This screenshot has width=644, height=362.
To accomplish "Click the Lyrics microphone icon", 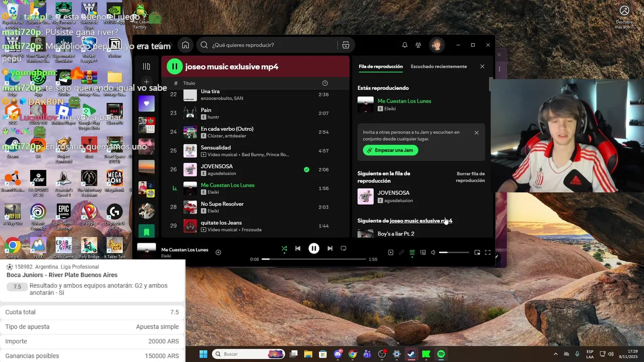I will [401, 252].
